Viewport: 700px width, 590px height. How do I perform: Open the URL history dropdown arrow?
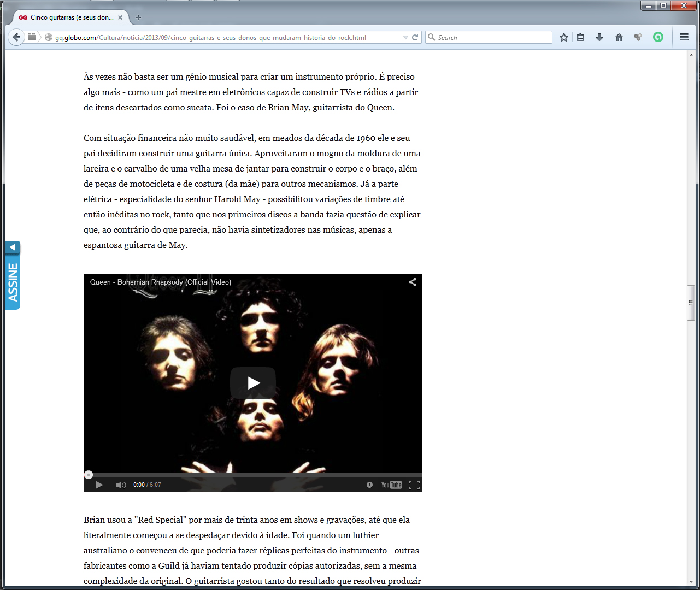[x=405, y=37]
